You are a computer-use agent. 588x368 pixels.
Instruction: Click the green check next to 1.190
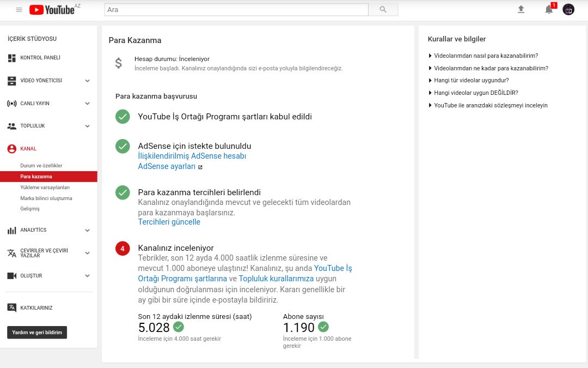click(x=323, y=327)
